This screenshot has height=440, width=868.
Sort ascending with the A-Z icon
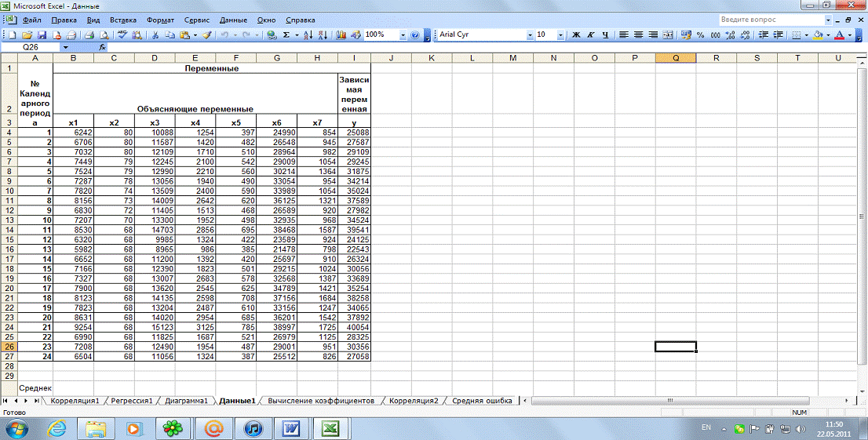[308, 35]
